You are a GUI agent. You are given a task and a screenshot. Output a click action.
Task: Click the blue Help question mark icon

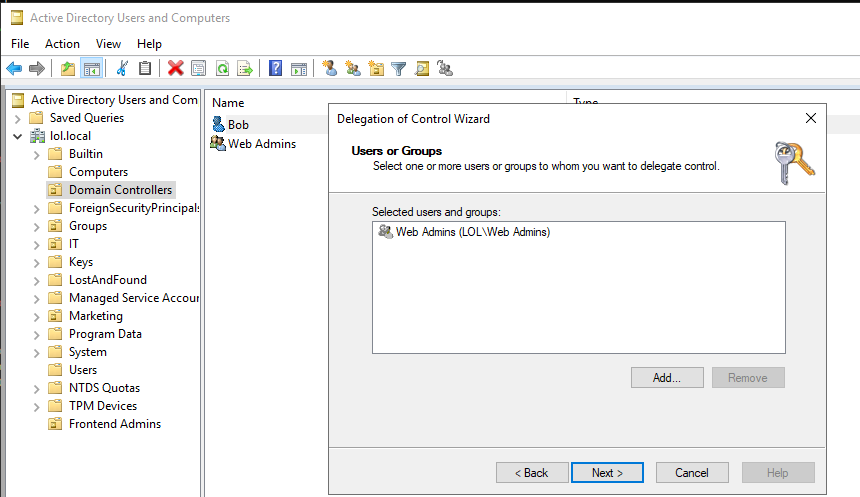pyautogui.click(x=275, y=69)
